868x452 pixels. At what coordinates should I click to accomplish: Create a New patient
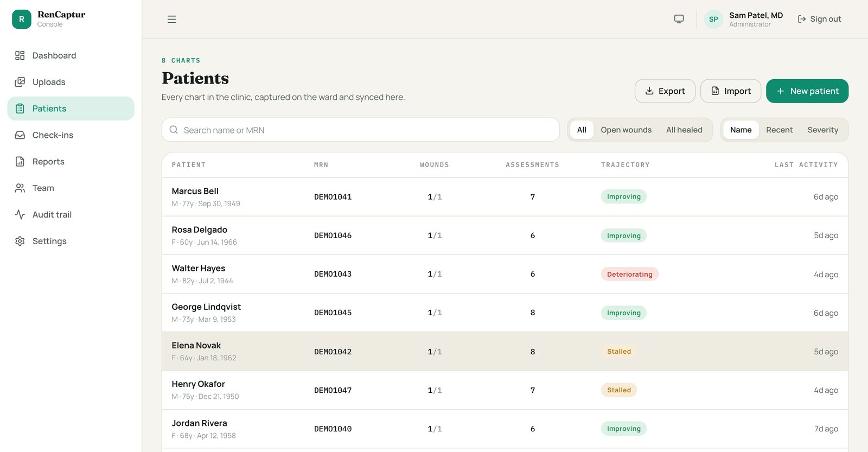click(x=807, y=91)
